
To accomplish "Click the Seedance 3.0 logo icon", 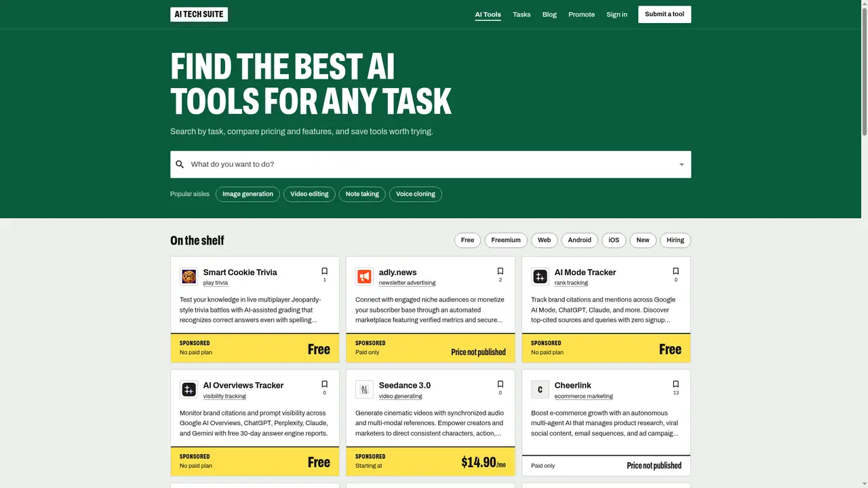I will click(x=364, y=390).
